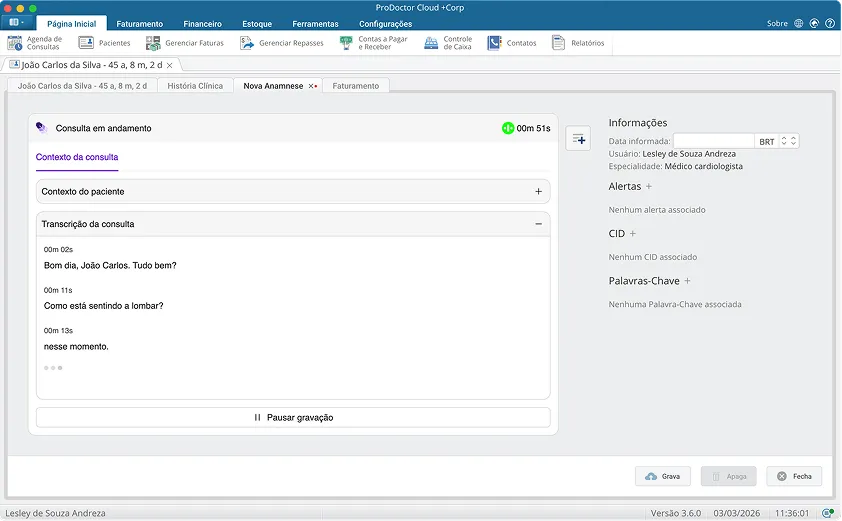Open the Relatórios module
Screen dimensions: 842x521
(579, 43)
